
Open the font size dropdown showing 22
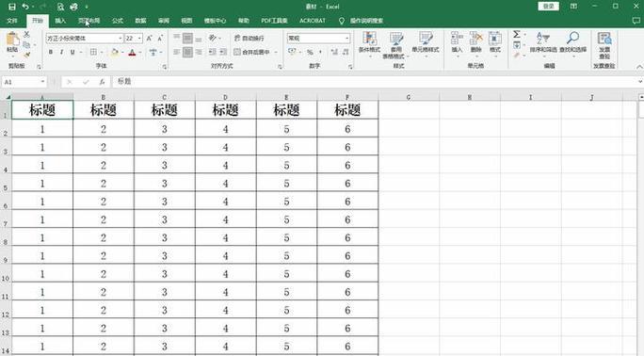click(x=139, y=39)
